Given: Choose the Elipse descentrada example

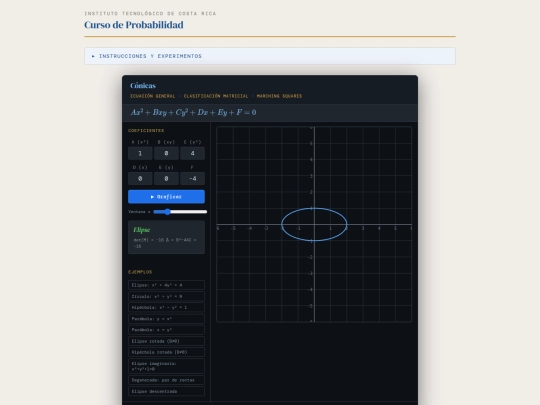Looking at the screenshot, I should pos(166,391).
